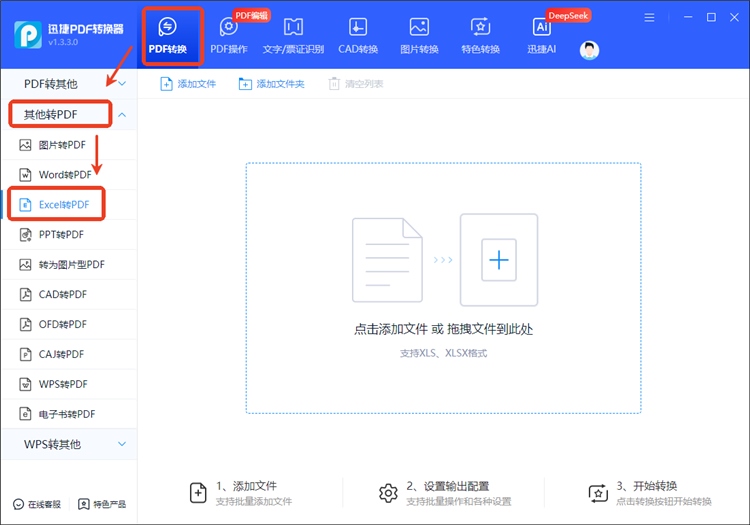This screenshot has width=750, height=525.
Task: Click the PDF编辑 badge
Action: click(252, 16)
